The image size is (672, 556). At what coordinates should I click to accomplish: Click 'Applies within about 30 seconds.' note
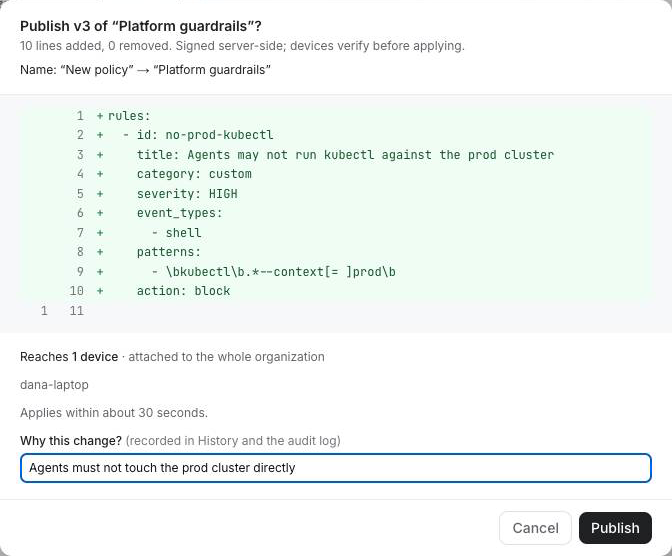point(114,413)
